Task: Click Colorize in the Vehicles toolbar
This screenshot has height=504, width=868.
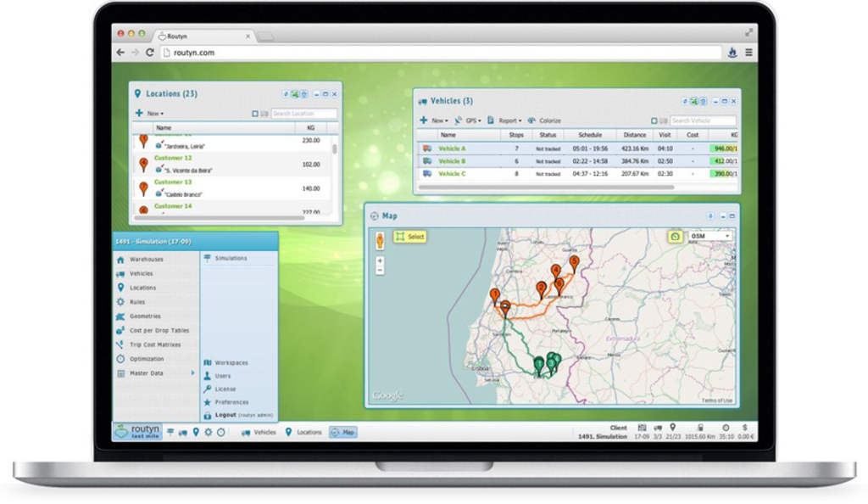Action: (544, 120)
